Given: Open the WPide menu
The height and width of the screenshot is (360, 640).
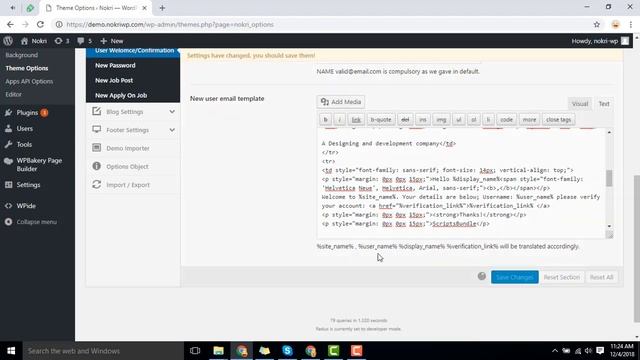Looking at the screenshot, I should (x=26, y=206).
